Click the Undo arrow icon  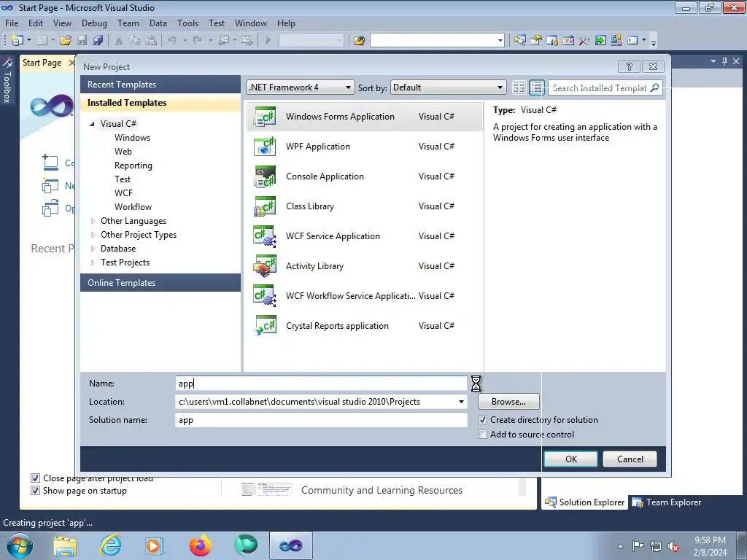tap(172, 41)
